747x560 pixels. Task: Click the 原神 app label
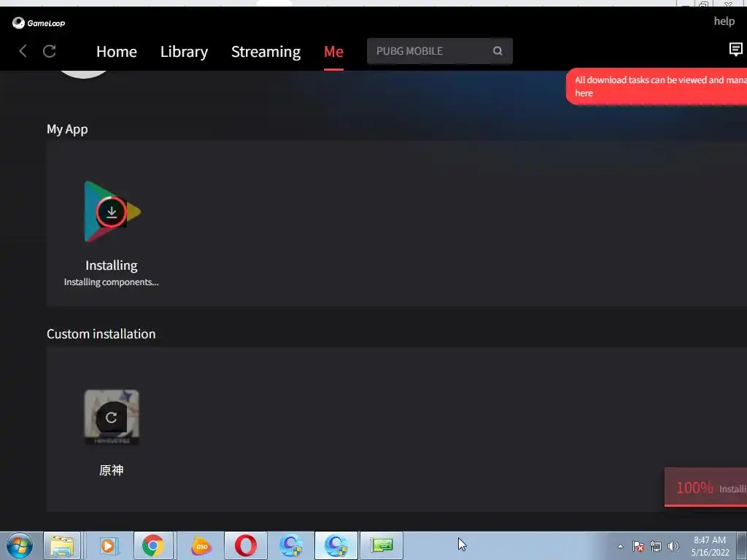112,470
